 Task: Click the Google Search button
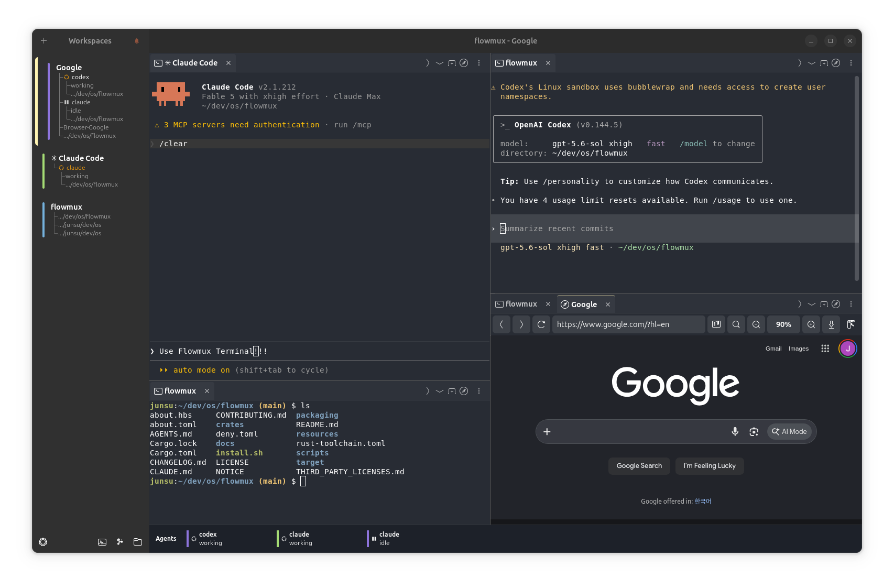tap(639, 466)
